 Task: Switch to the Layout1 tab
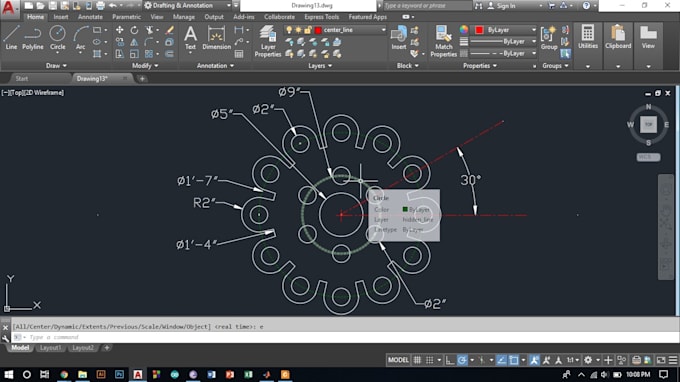(50, 348)
